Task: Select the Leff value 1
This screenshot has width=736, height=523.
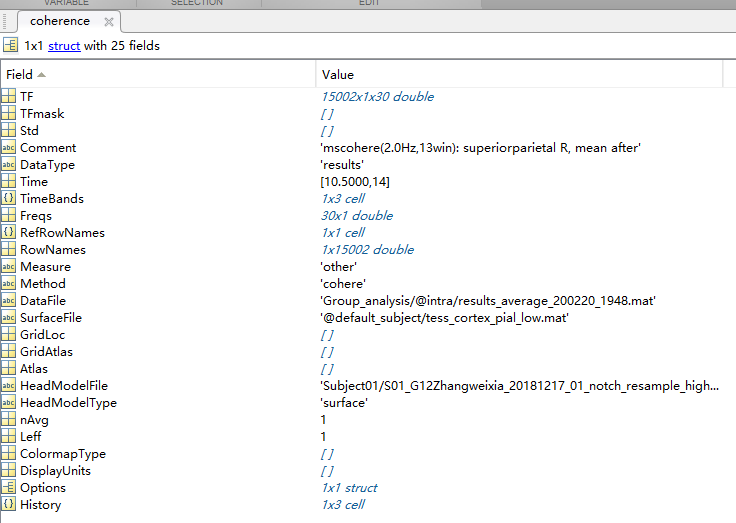Action: pos(323,437)
